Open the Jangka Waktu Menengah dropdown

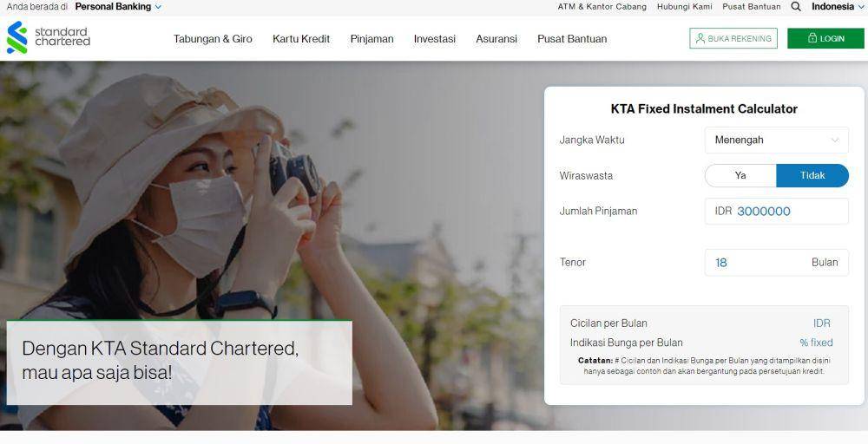pyautogui.click(x=776, y=140)
